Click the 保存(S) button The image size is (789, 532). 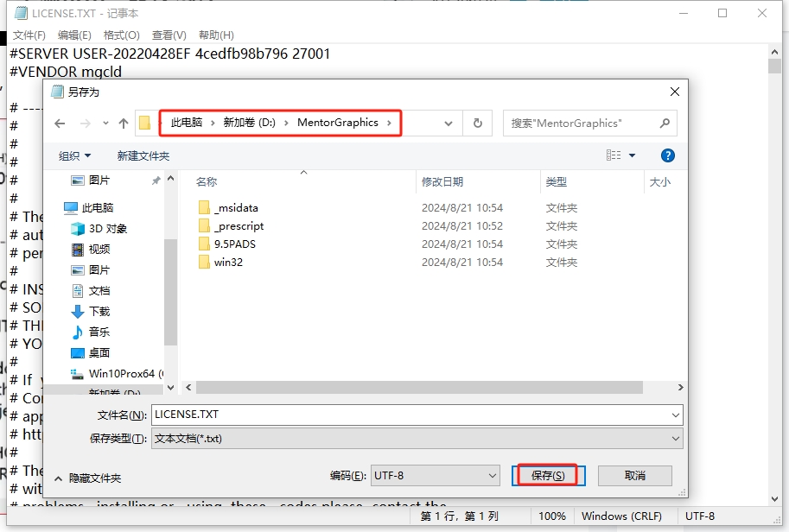pos(548,476)
